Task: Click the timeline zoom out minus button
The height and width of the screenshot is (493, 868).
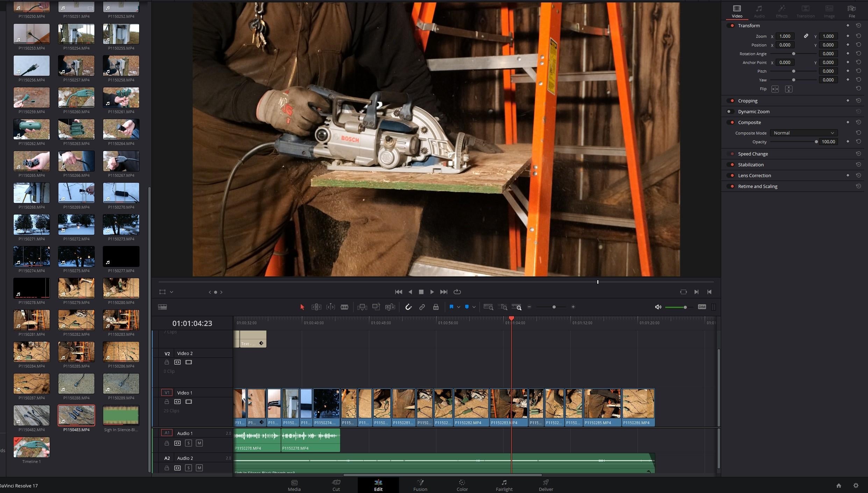Action: click(529, 307)
